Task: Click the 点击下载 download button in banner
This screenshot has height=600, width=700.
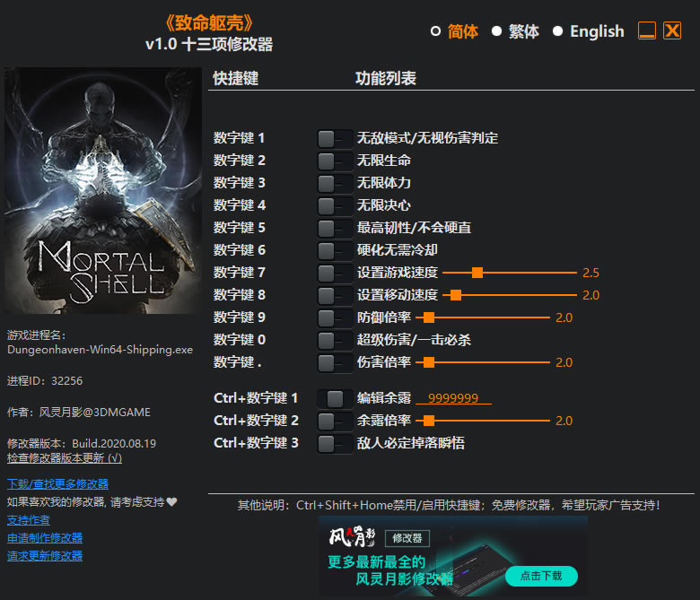Action: click(541, 576)
